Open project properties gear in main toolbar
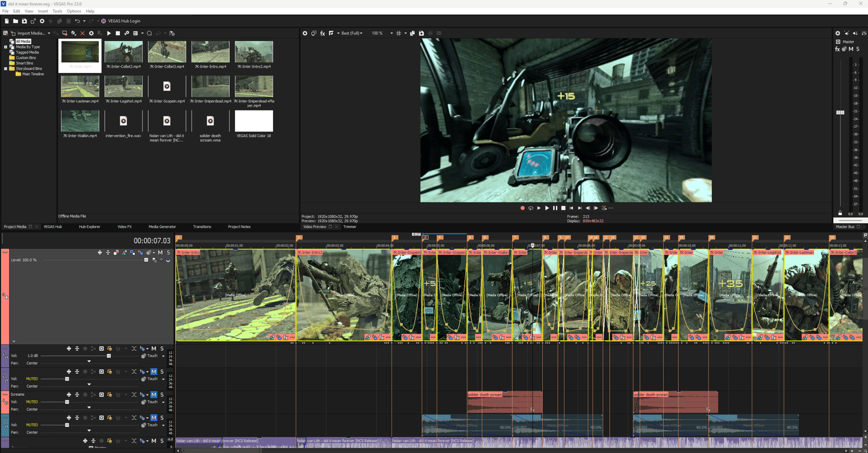 click(x=42, y=21)
